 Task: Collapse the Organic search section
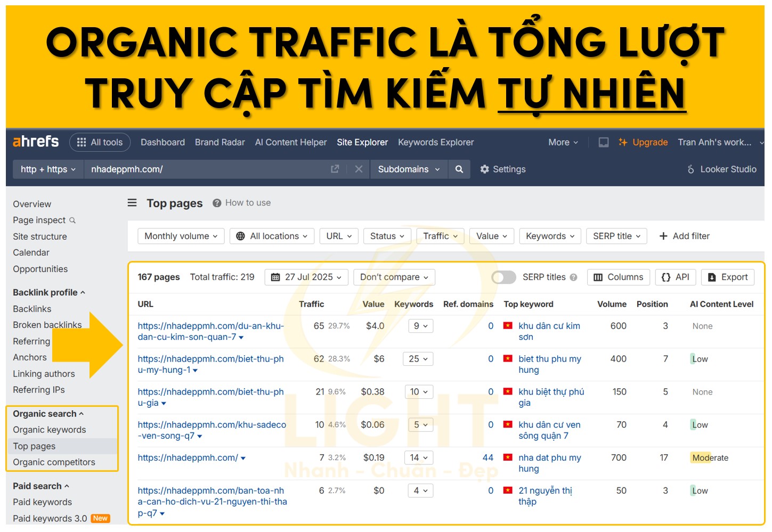(x=48, y=414)
